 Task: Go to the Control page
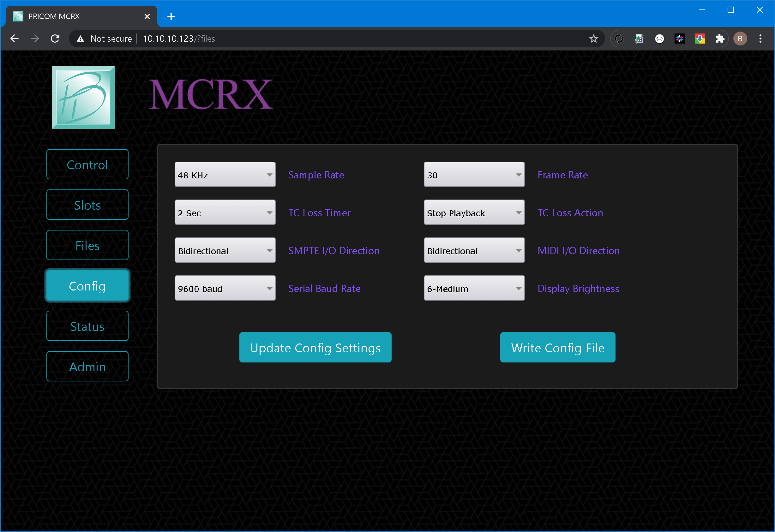(87, 165)
